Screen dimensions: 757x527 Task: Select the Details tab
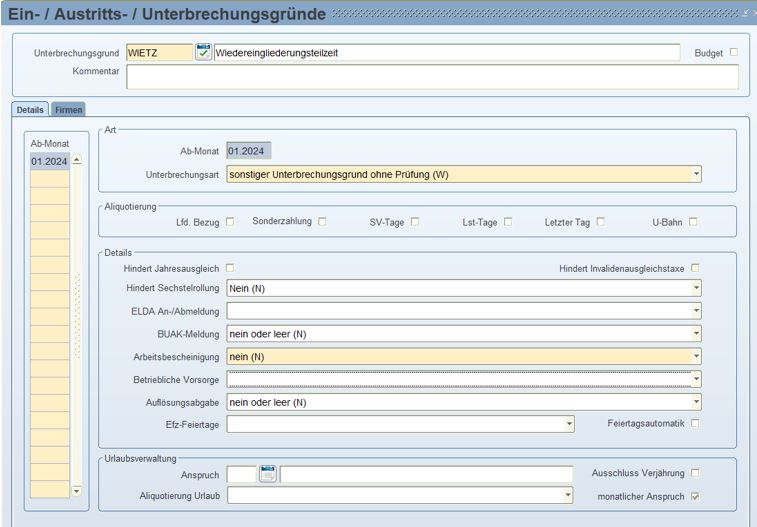coord(30,109)
